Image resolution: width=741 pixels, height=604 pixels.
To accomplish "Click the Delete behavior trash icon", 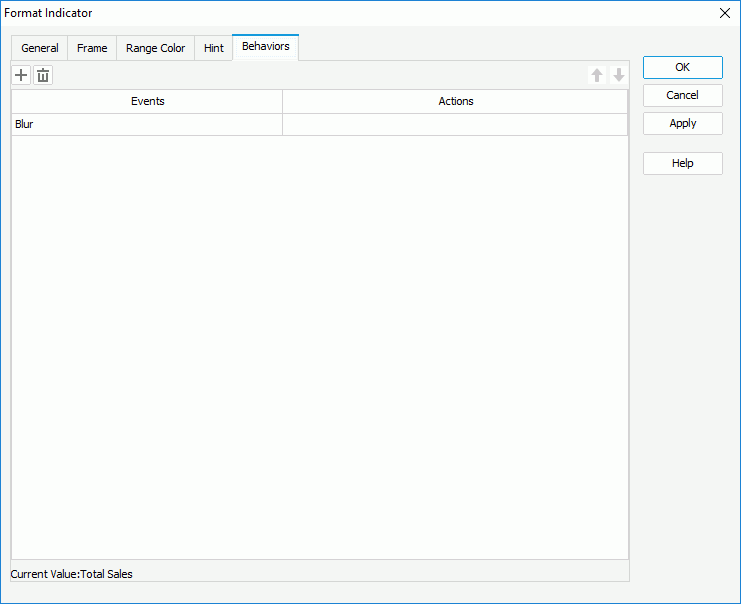I will 43,75.
